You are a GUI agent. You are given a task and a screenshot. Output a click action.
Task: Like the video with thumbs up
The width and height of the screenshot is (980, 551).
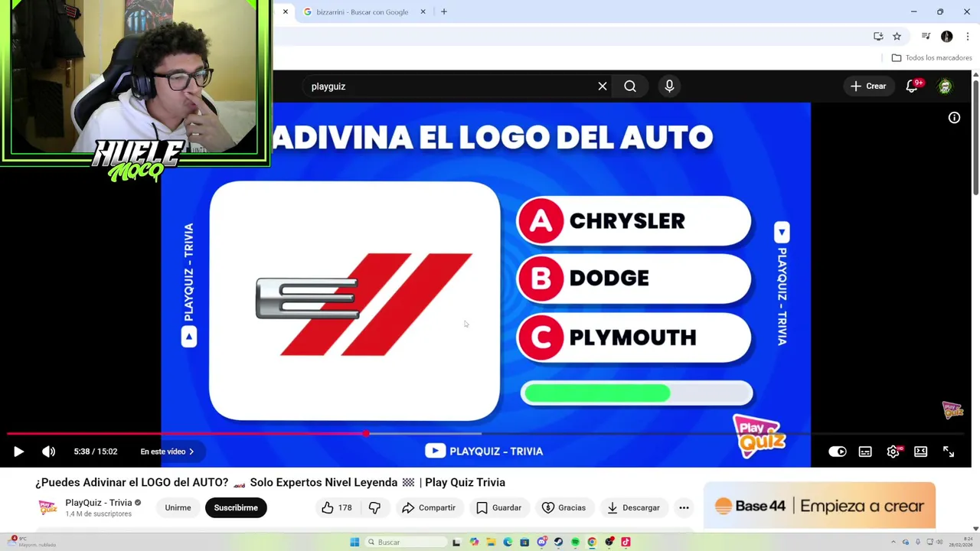click(x=337, y=507)
